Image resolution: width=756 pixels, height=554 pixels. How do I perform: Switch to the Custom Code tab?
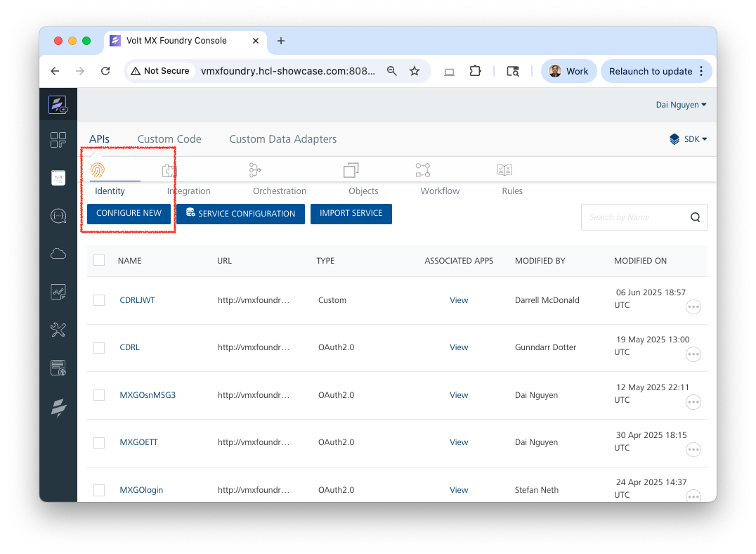(x=169, y=139)
